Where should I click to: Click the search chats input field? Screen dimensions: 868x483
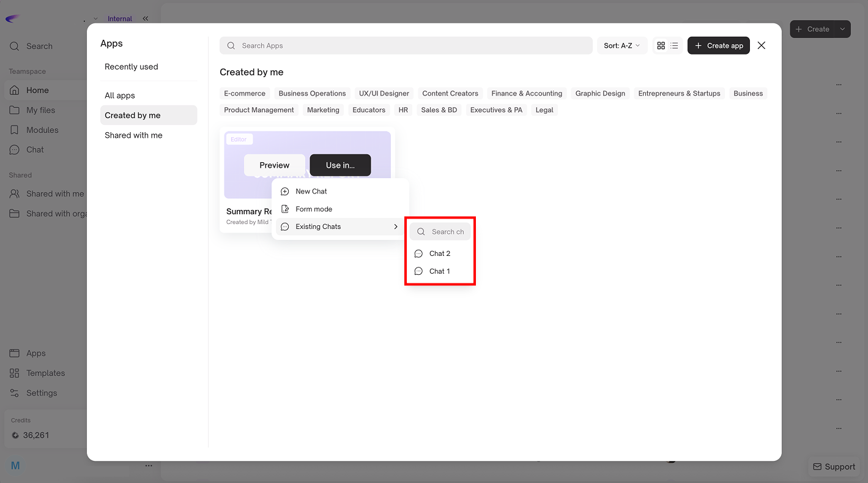447,232
